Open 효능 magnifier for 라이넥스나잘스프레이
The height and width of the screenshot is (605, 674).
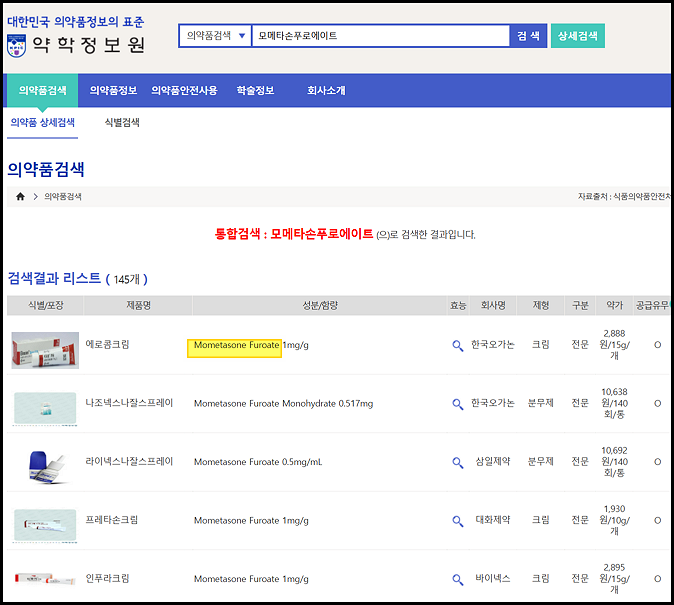pos(457,462)
